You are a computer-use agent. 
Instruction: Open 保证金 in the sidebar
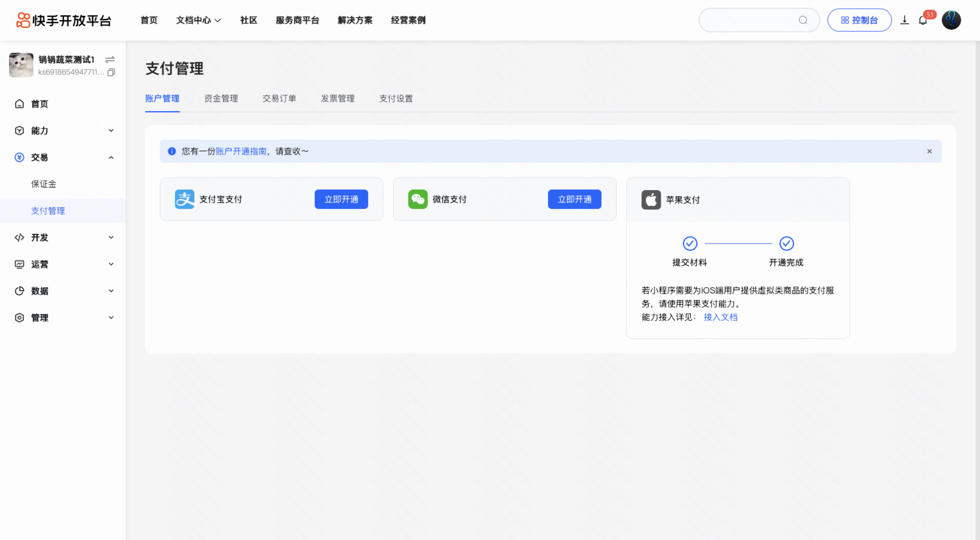tap(44, 184)
